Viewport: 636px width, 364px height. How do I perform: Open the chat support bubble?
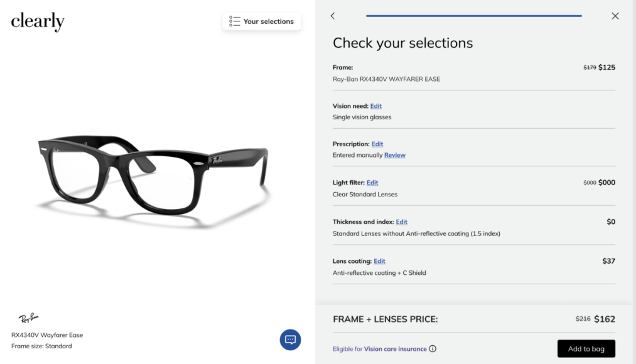pyautogui.click(x=290, y=339)
